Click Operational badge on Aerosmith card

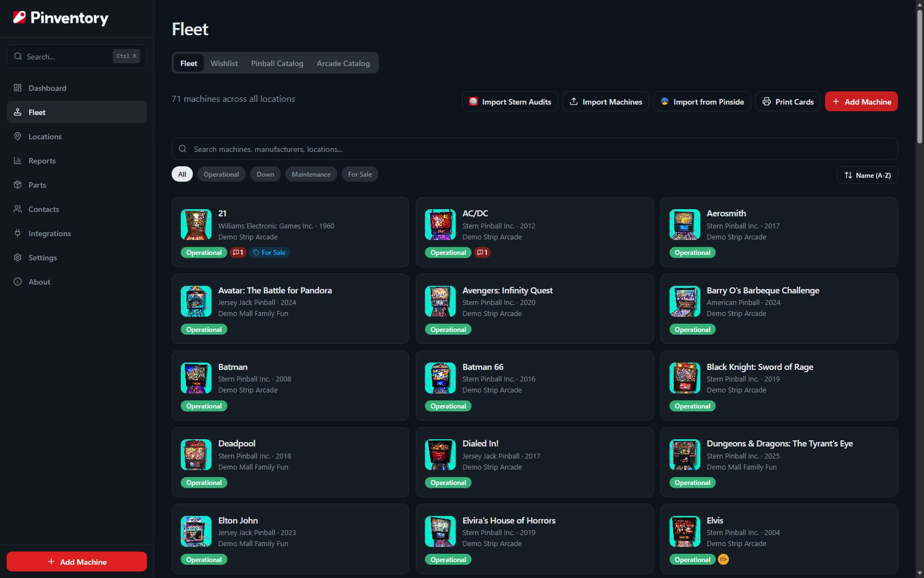pyautogui.click(x=692, y=253)
